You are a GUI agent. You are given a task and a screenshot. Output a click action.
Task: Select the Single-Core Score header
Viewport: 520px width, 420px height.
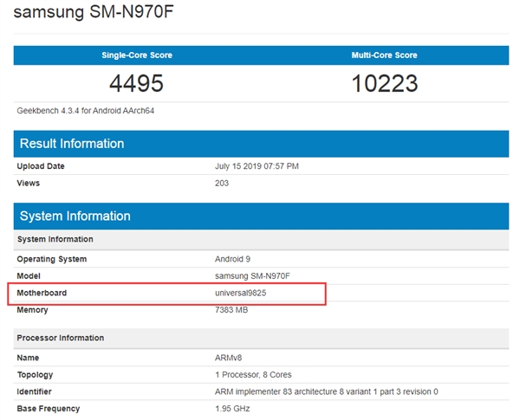click(137, 55)
